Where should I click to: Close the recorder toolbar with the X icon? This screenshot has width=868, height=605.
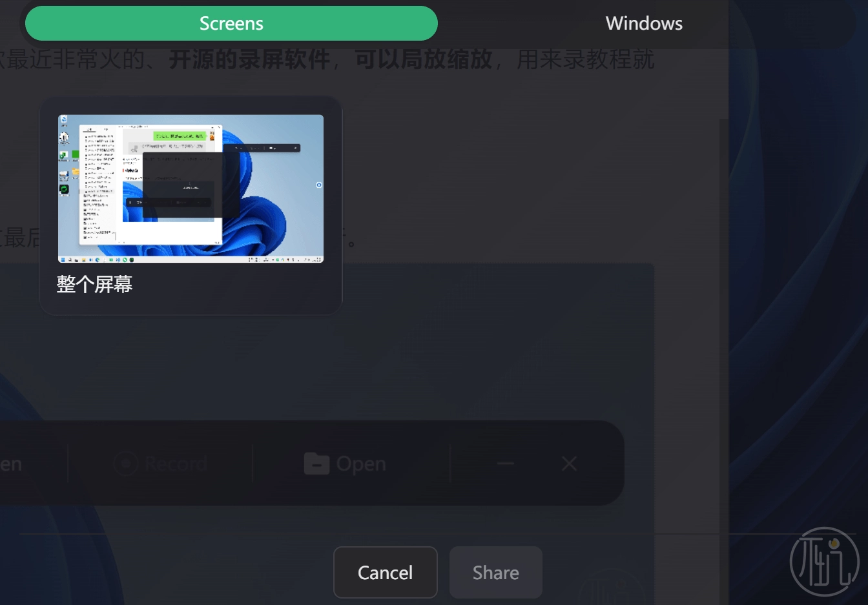coord(569,464)
